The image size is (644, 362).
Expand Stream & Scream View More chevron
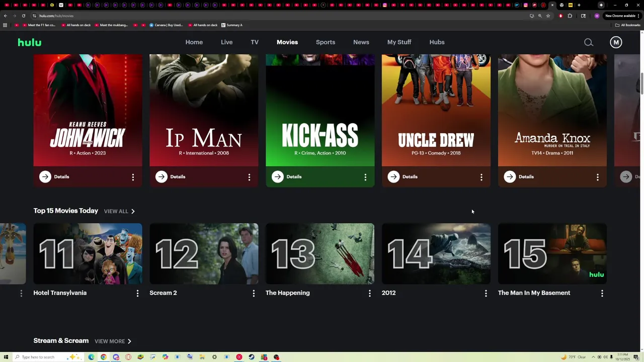click(129, 341)
